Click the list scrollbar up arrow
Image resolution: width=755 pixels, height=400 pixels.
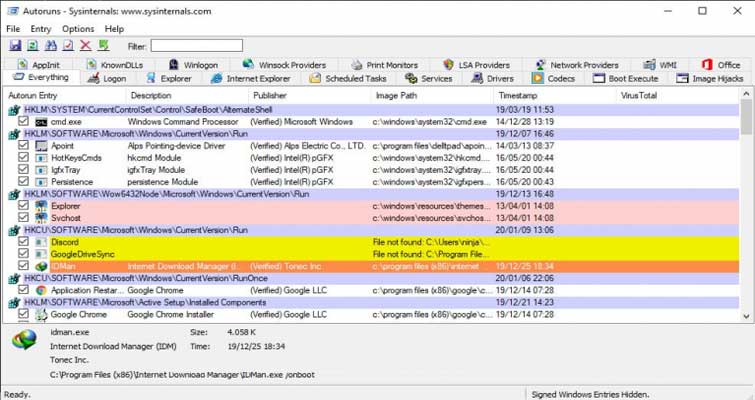tap(746, 94)
